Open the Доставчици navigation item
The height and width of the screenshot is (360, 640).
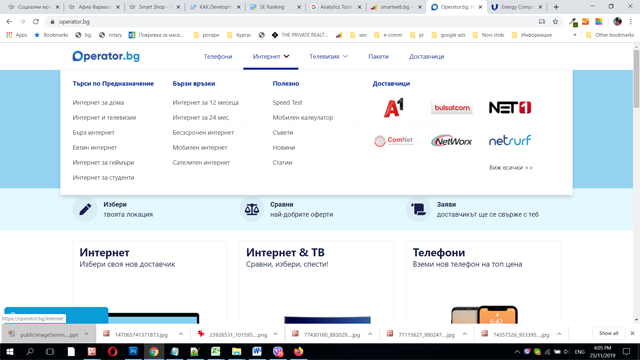[x=427, y=56]
